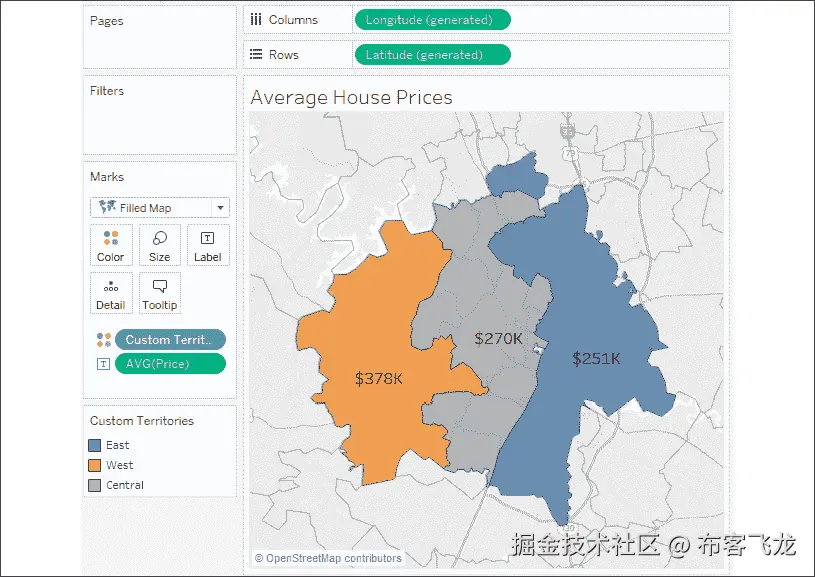Click color icon beside Custom Territories pill
The width and height of the screenshot is (815, 577).
pos(104,340)
